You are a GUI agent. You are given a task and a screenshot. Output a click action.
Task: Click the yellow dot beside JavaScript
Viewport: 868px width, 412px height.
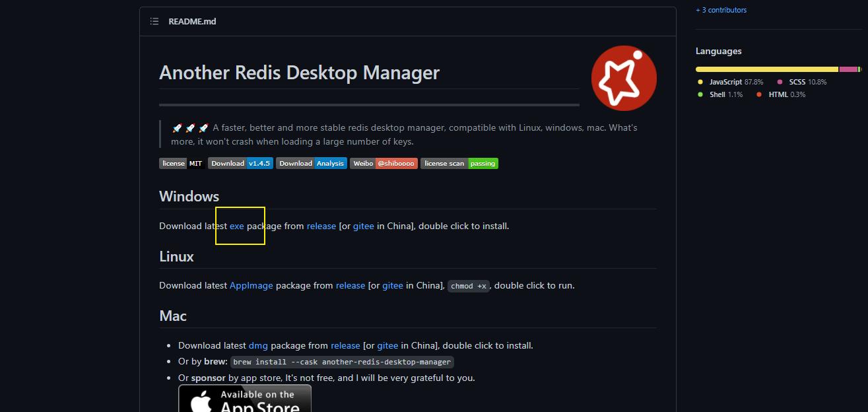700,82
